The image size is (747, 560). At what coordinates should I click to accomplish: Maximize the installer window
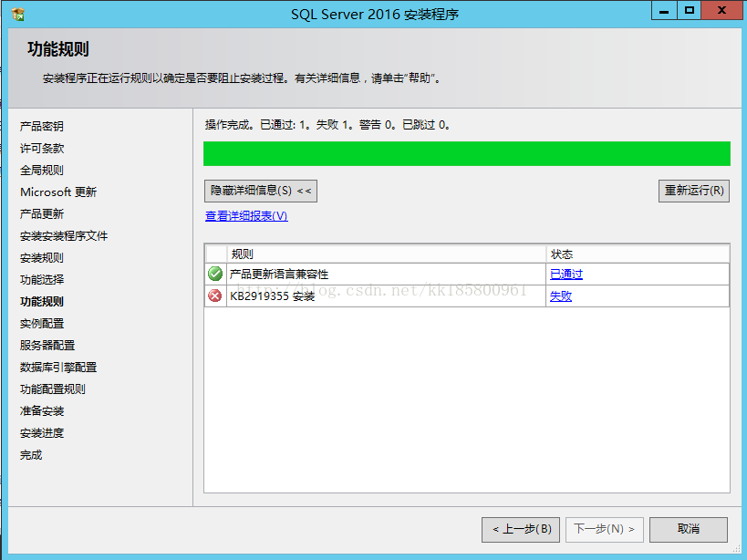click(x=689, y=10)
